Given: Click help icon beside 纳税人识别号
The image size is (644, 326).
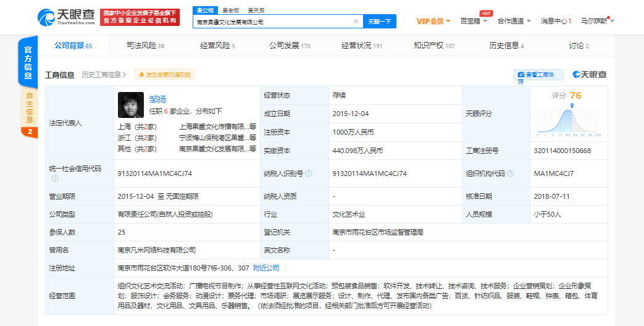Looking at the screenshot, I should coord(309,173).
